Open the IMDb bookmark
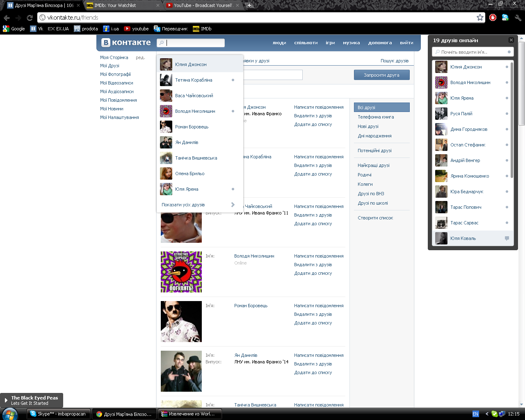 pos(202,29)
